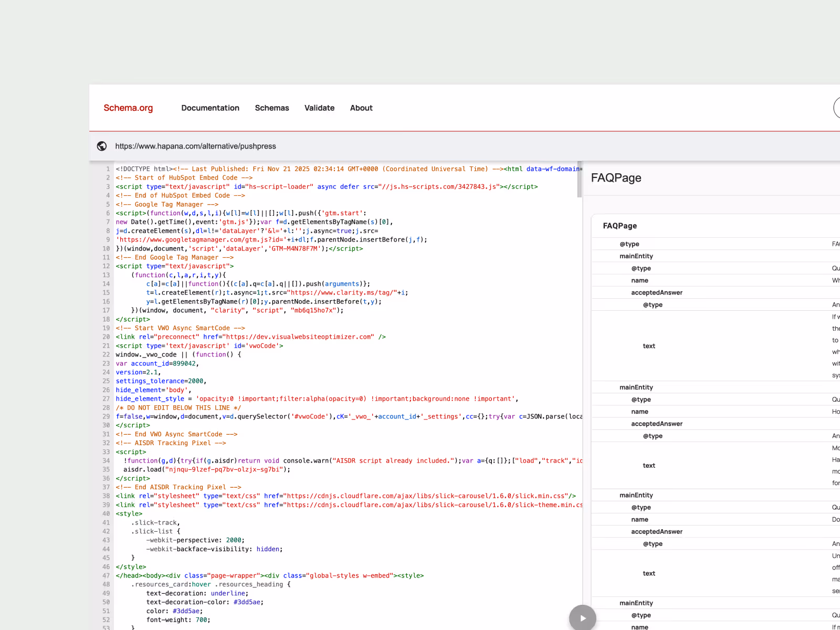Click the text row of the second acceptedAnswer
This screenshot has width=840, height=630.
[716, 466]
